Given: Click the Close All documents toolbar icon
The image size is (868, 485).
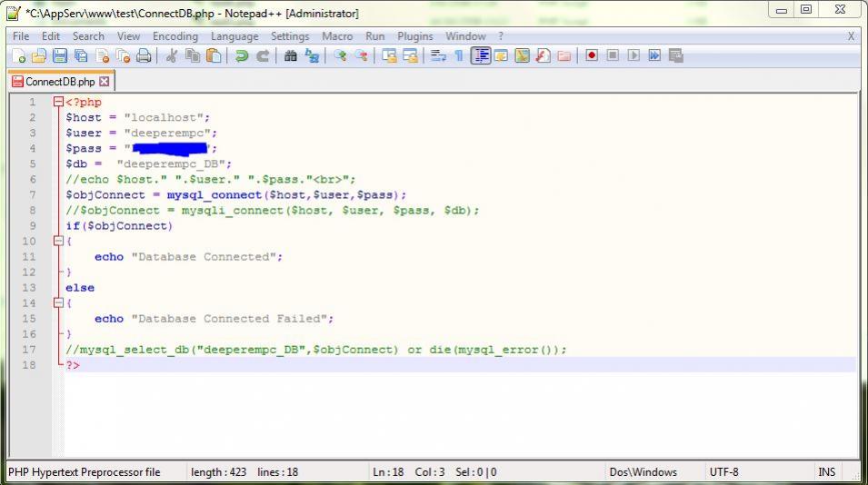Looking at the screenshot, I should coord(123,55).
